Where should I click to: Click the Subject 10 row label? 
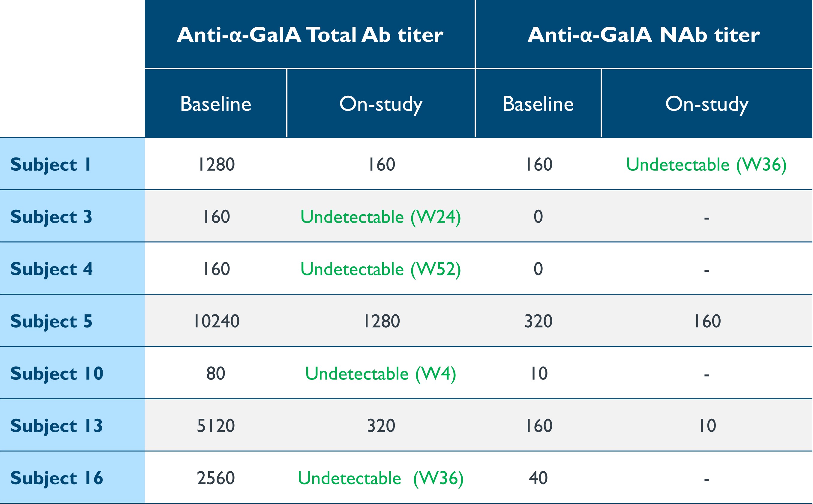click(57, 373)
